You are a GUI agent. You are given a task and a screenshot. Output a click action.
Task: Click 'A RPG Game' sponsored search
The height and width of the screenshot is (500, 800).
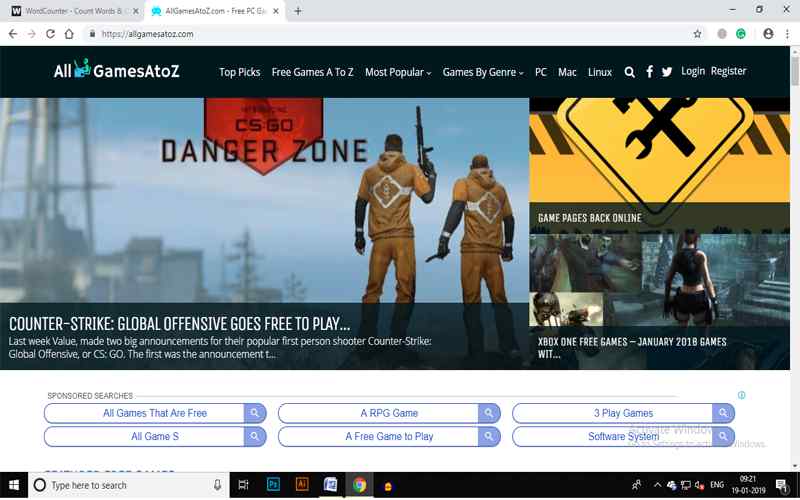tap(389, 413)
